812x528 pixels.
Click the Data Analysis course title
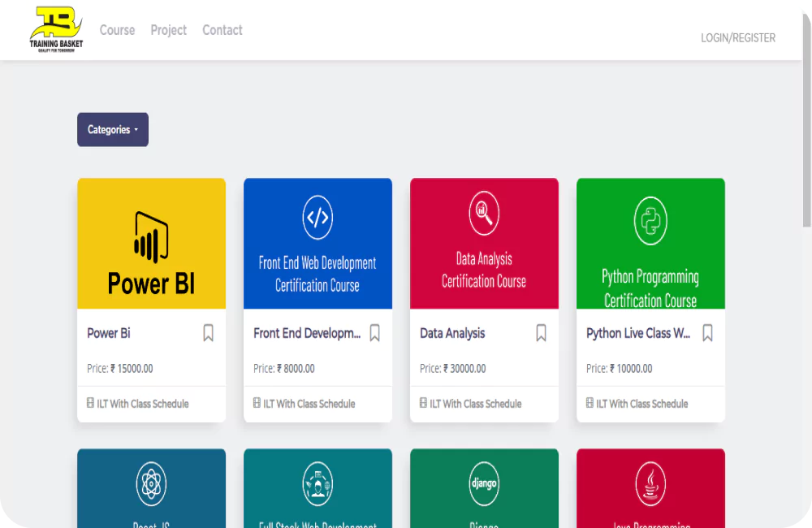click(452, 333)
